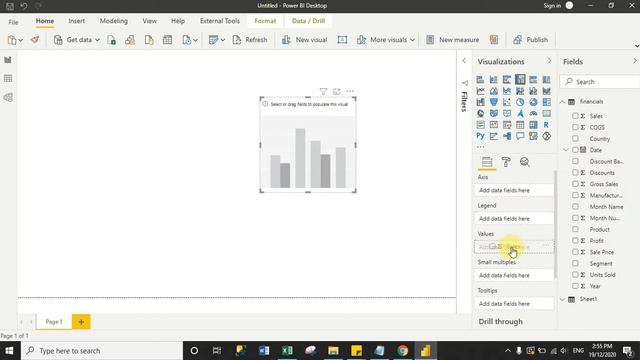
Task: Check the Discounts field
Action: click(575, 173)
